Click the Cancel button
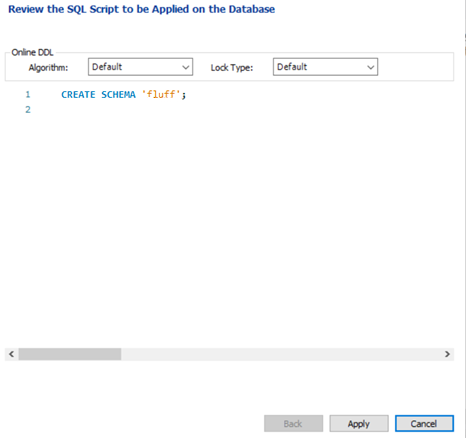Viewport: 466px width, 438px height. click(424, 424)
